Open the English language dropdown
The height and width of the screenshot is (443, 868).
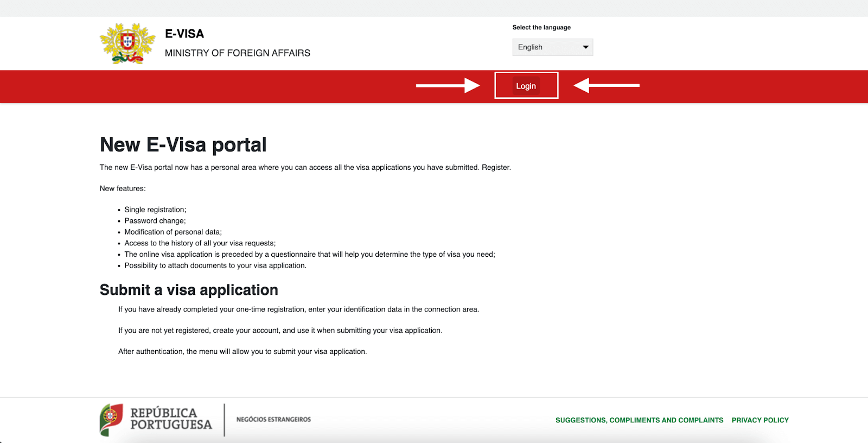pos(552,47)
